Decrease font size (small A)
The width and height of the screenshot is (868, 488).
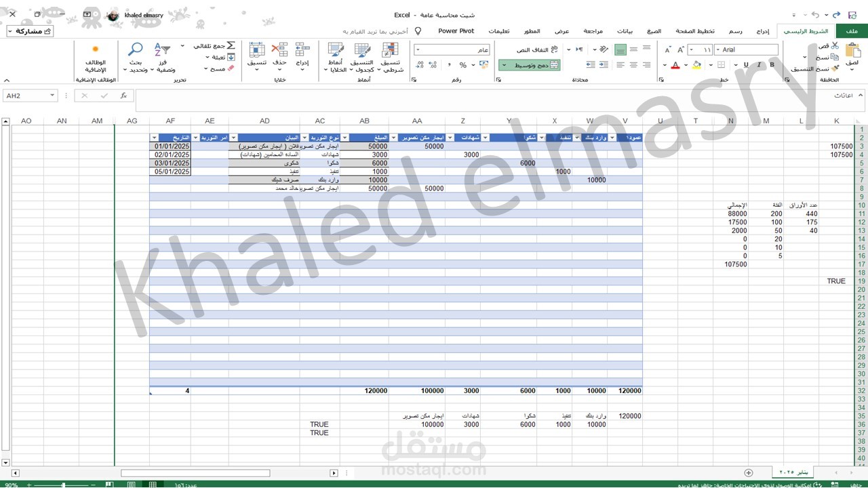(x=667, y=50)
